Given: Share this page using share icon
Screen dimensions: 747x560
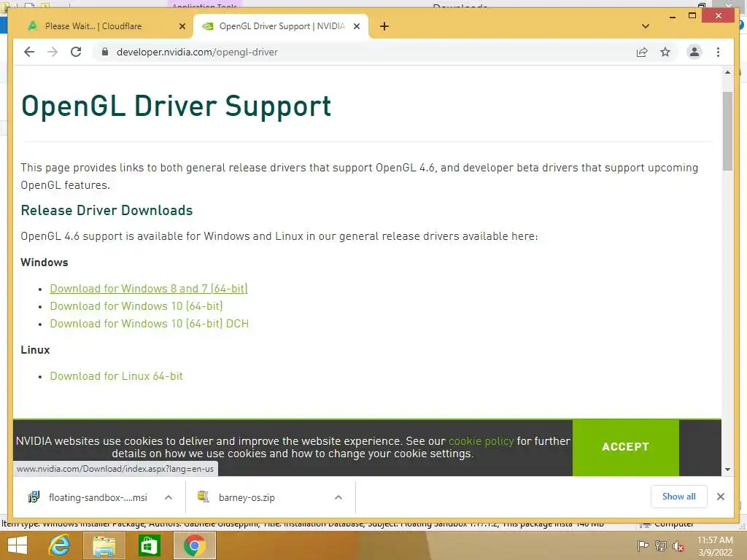Looking at the screenshot, I should [642, 52].
